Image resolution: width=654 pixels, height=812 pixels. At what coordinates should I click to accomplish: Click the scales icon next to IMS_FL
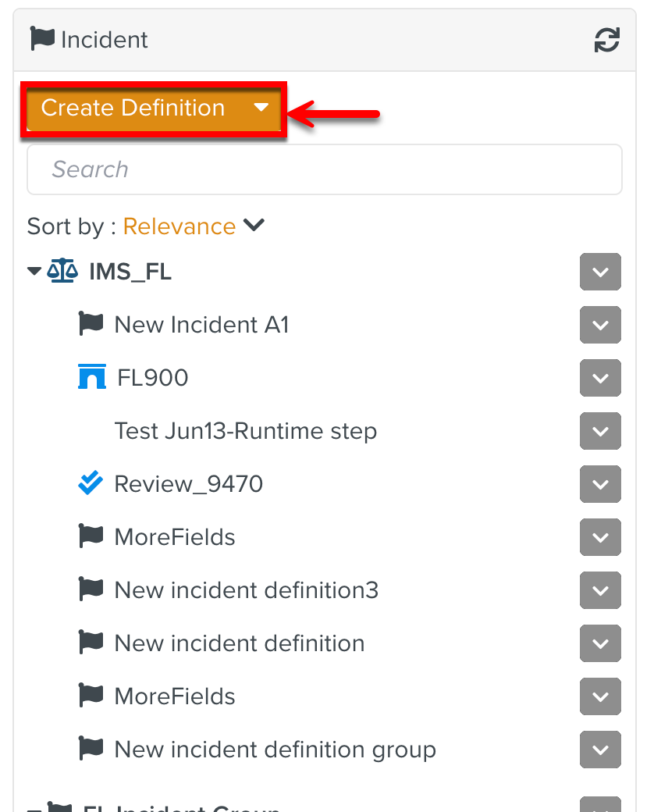[x=61, y=271]
